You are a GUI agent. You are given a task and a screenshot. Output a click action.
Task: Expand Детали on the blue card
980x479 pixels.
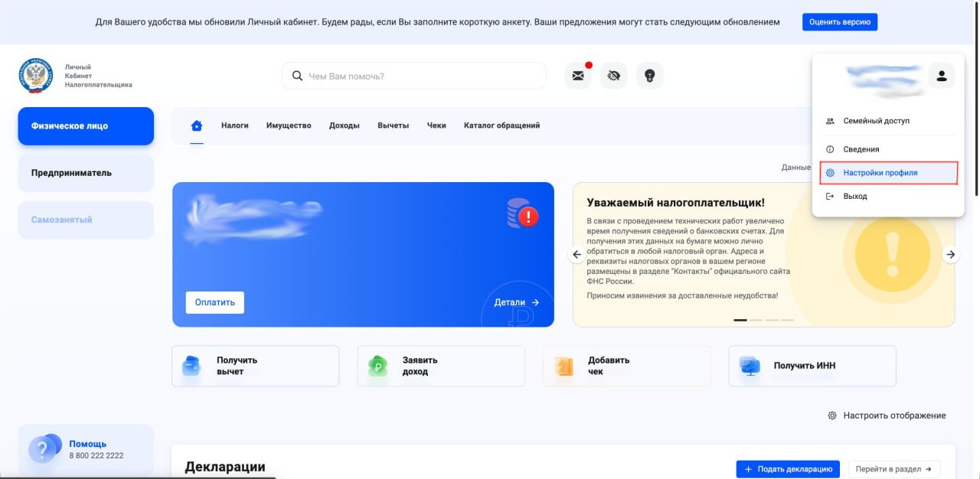click(517, 302)
